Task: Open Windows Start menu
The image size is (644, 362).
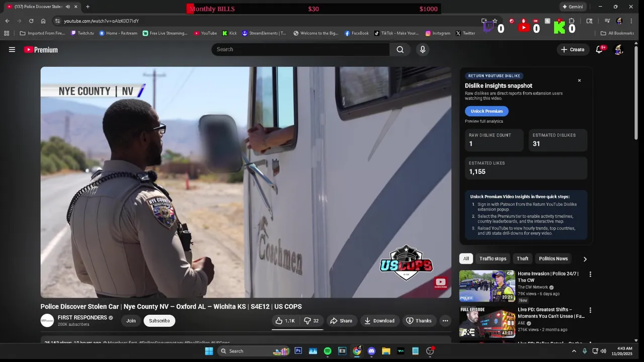Action: (209, 351)
